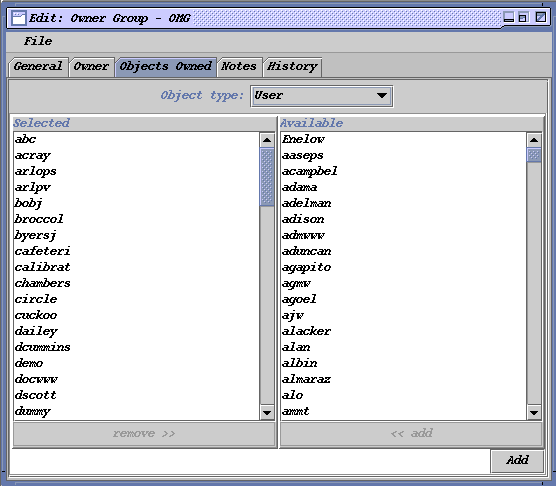
Task: Select 'acray' in Selected list
Action: coord(137,155)
